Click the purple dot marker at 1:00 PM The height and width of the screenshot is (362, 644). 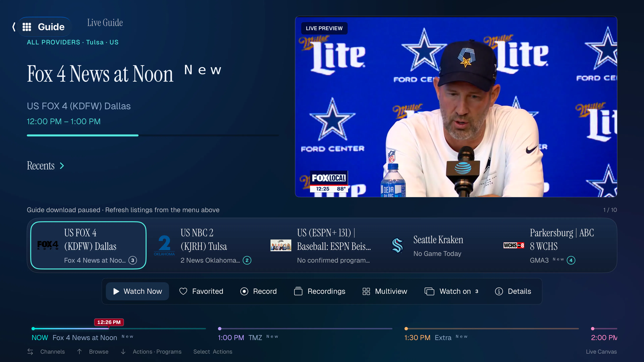point(220,328)
